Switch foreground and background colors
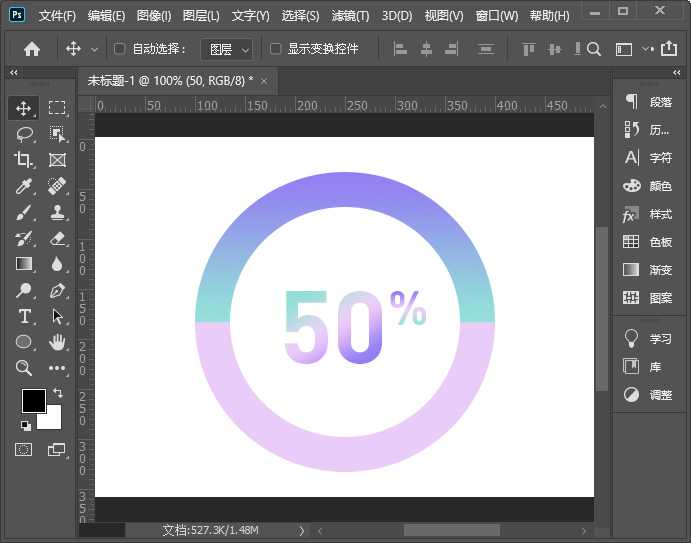The height and width of the screenshot is (543, 691). tap(58, 392)
